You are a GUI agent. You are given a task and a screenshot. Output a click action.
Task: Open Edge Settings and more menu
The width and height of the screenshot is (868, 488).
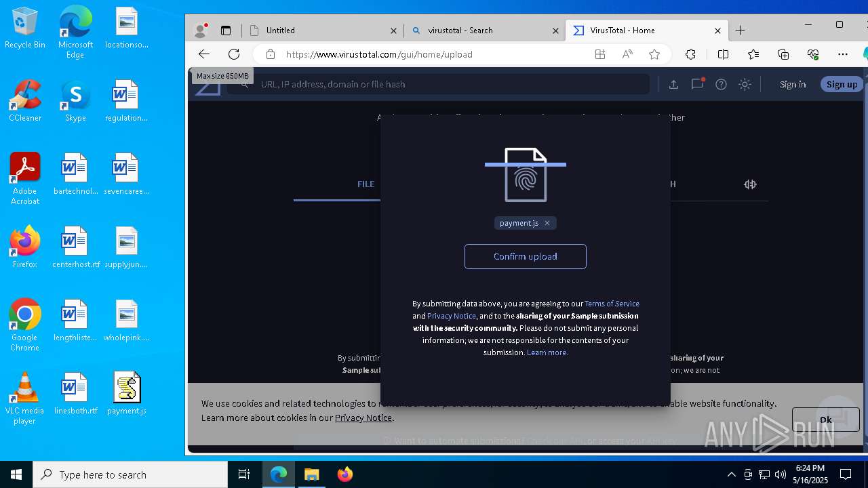[x=843, y=54]
